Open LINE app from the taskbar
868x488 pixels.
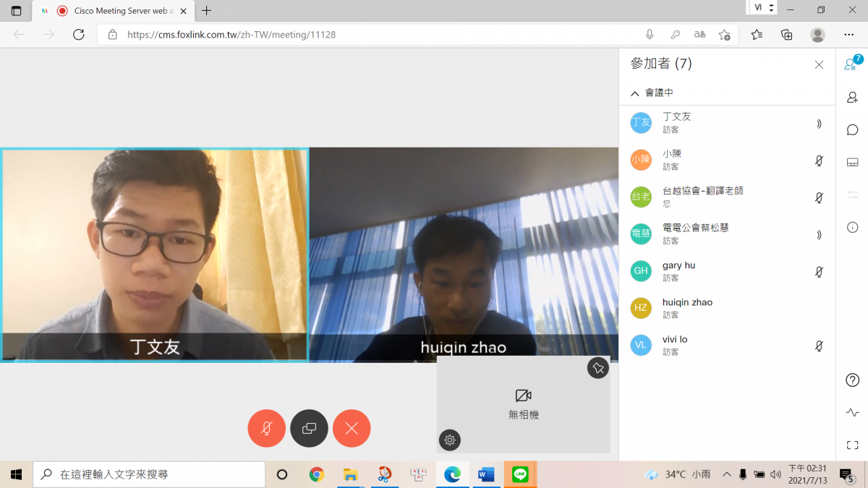[x=520, y=474]
